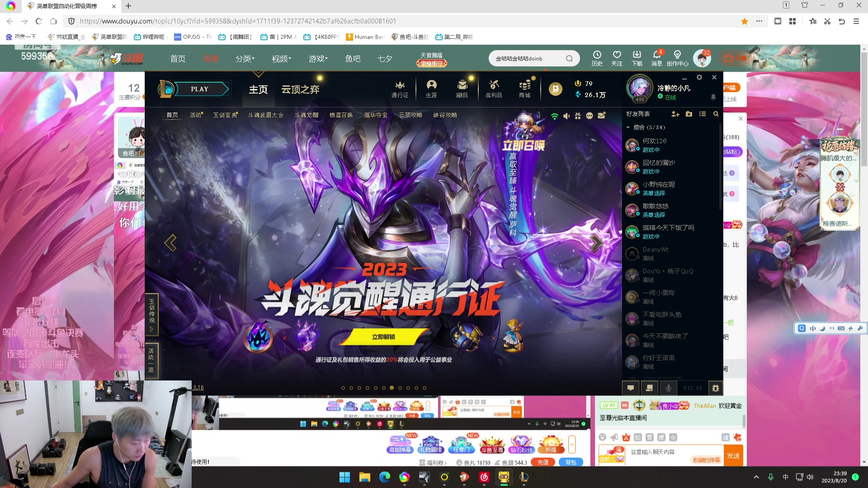Switch to 主页 tab in League client

coord(259,89)
